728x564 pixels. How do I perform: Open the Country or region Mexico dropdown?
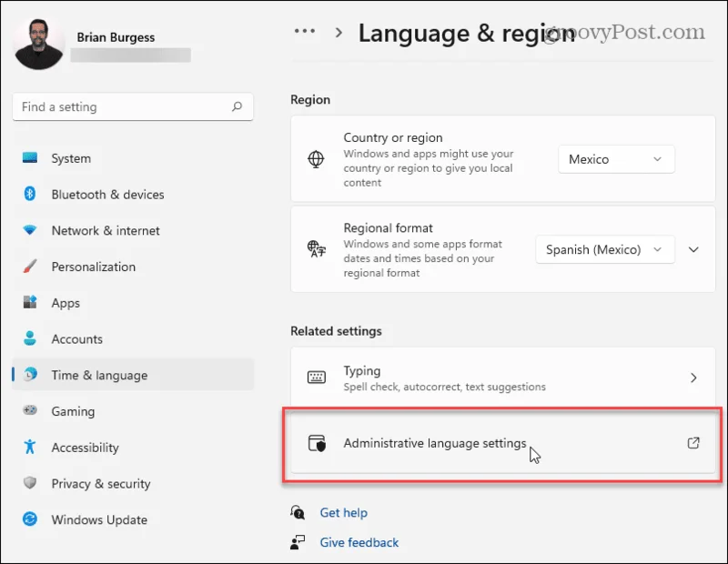coord(616,159)
